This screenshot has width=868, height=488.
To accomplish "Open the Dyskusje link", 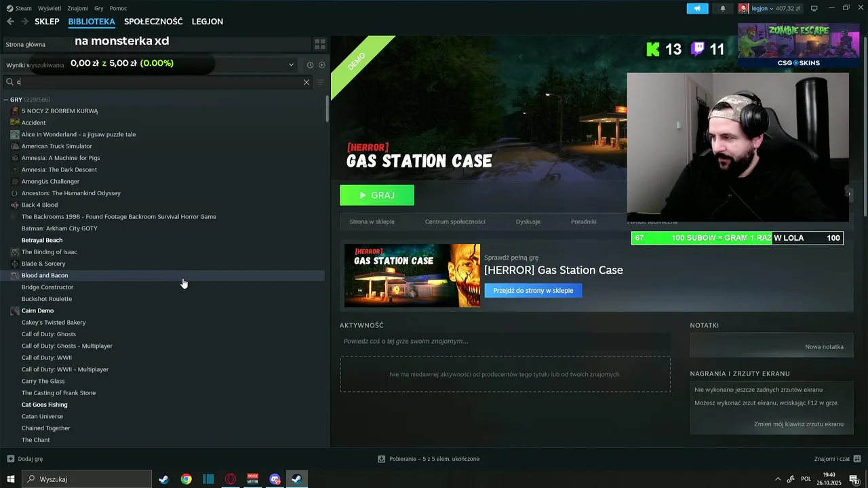I will click(x=528, y=222).
